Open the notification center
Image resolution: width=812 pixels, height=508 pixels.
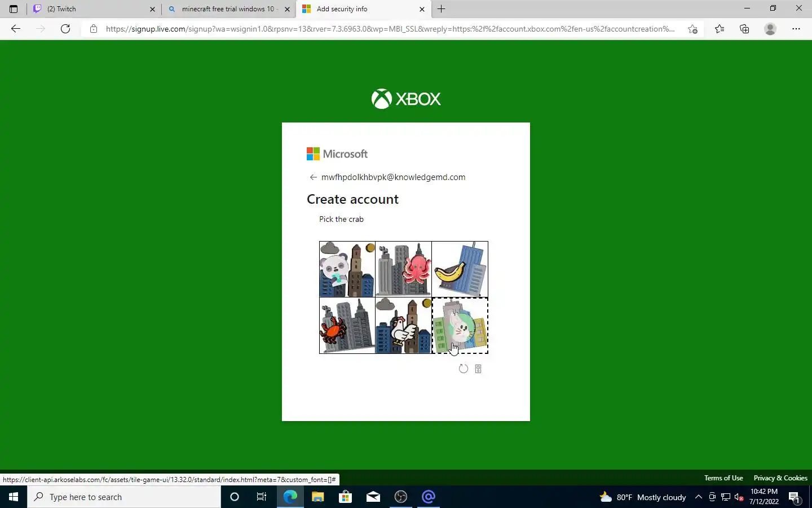coord(795,497)
